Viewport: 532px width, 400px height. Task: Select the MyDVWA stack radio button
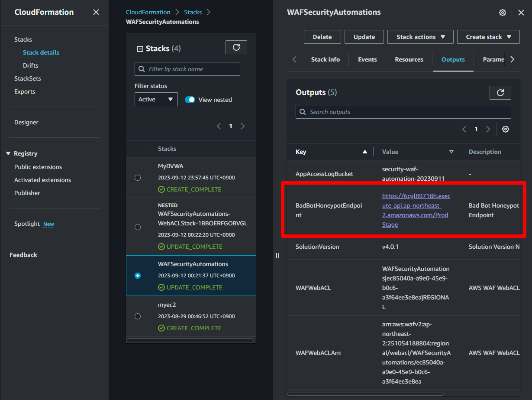point(138,178)
